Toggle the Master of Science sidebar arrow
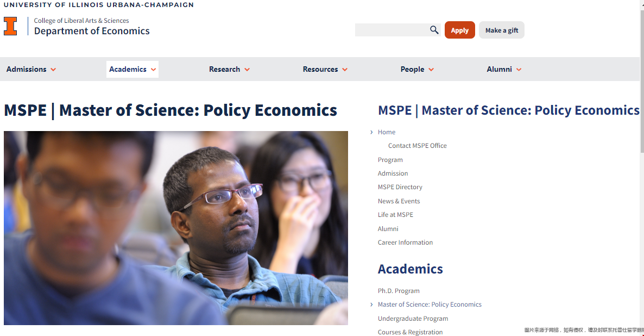The width and height of the screenshot is (644, 336). click(371, 305)
